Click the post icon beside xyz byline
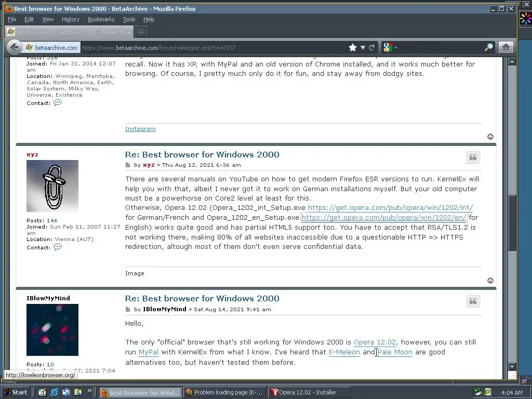Screen dimensions: 532x399 (128, 165)
